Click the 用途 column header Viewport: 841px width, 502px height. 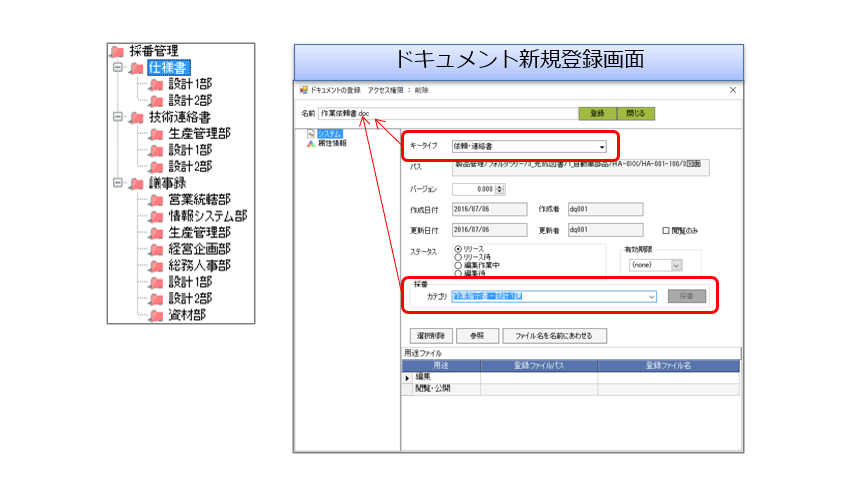(x=441, y=366)
